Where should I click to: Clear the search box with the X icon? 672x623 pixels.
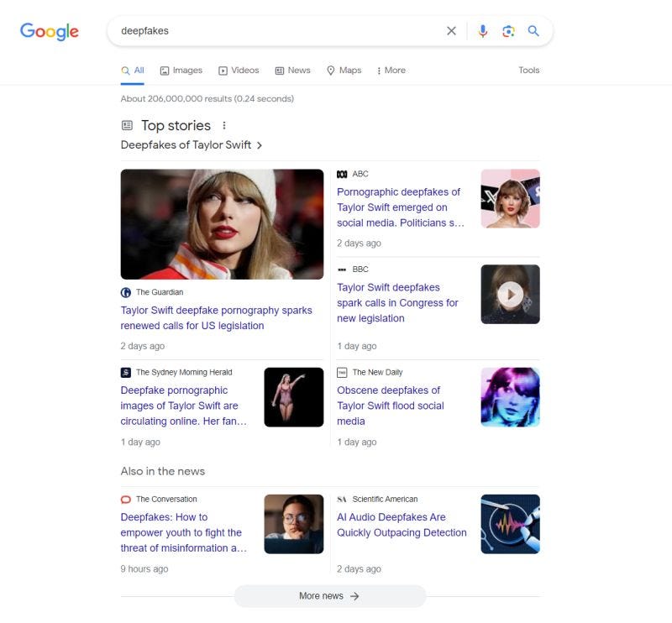coord(451,31)
